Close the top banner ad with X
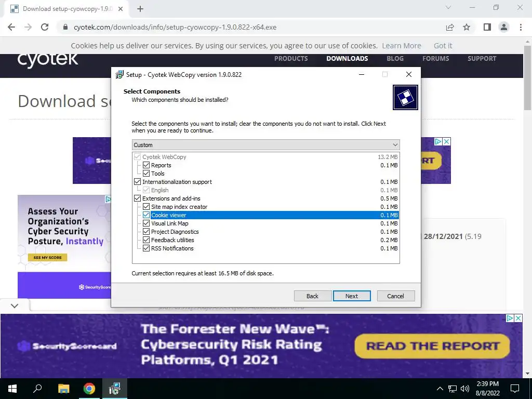Viewport: 532px width, 399px height. (x=447, y=141)
